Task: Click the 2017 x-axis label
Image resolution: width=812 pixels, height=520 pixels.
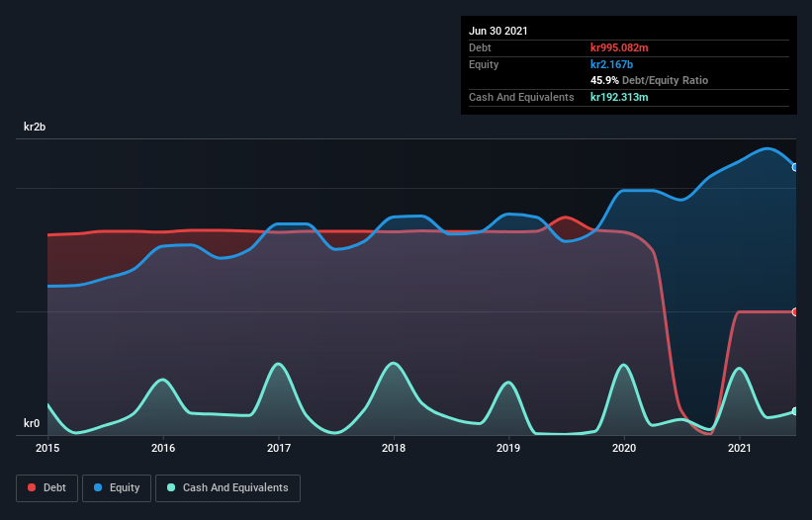Action: (x=279, y=448)
